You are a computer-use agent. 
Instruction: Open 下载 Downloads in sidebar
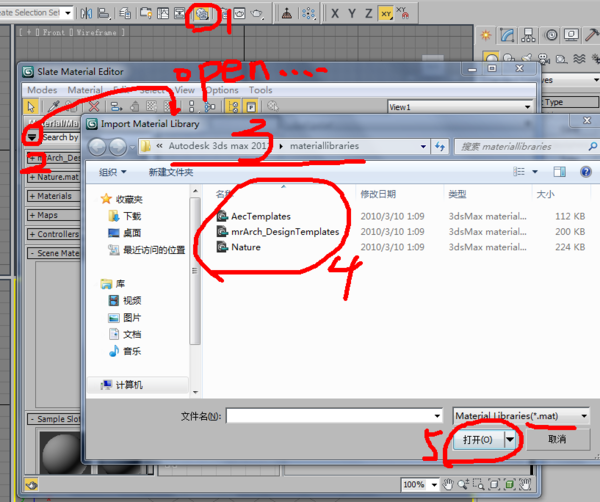coord(125,216)
